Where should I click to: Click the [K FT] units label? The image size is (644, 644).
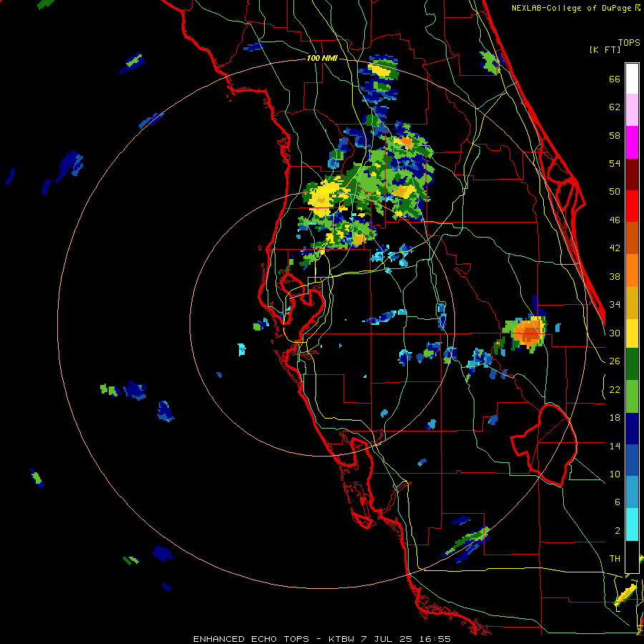click(x=605, y=50)
